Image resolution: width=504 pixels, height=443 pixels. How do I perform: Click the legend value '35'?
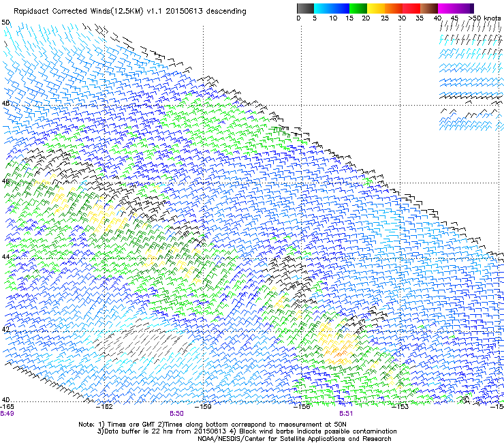[x=420, y=18]
